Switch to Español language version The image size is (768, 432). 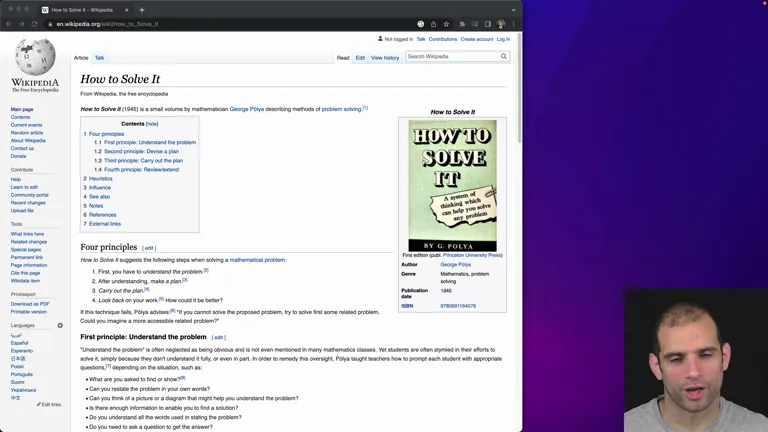(x=20, y=343)
